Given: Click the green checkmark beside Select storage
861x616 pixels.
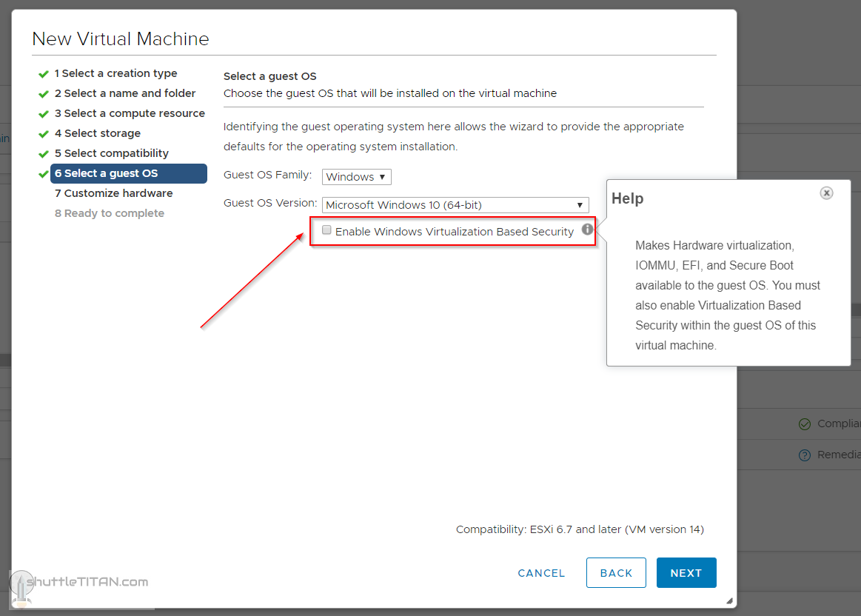Looking at the screenshot, I should coord(44,133).
